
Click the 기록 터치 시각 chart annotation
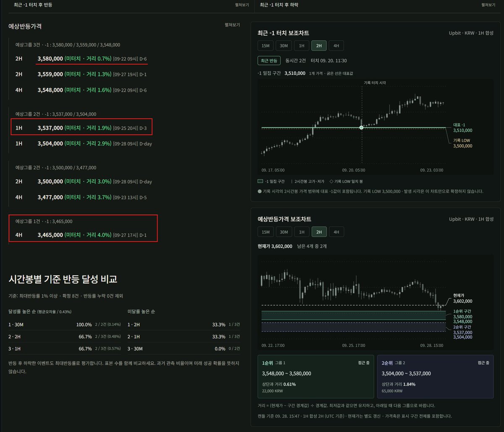pyautogui.click(x=375, y=83)
